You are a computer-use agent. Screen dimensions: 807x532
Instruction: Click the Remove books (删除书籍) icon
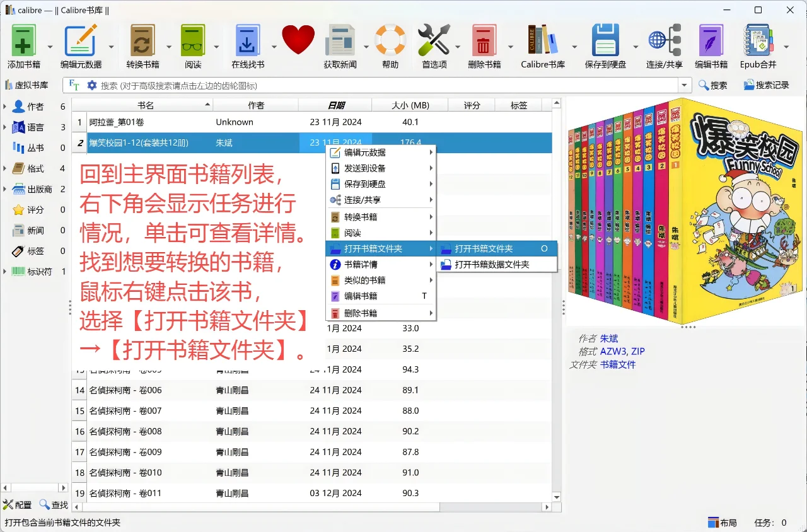point(484,41)
